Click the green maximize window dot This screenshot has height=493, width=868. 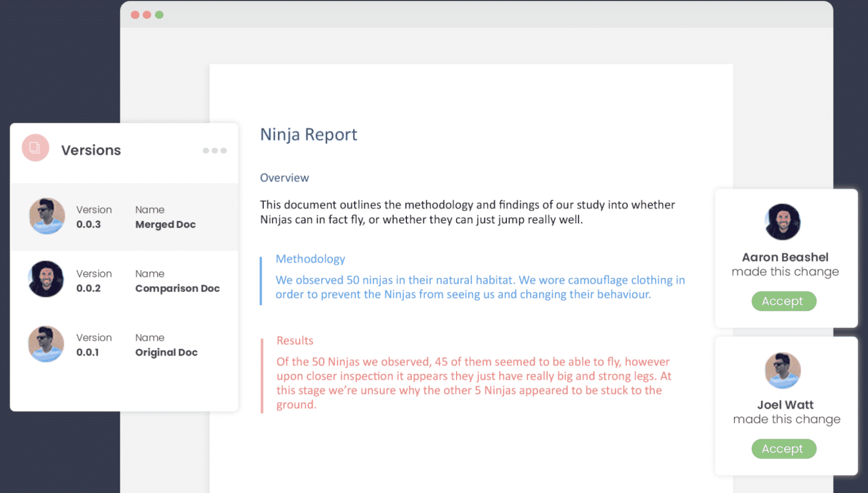pos(159,15)
